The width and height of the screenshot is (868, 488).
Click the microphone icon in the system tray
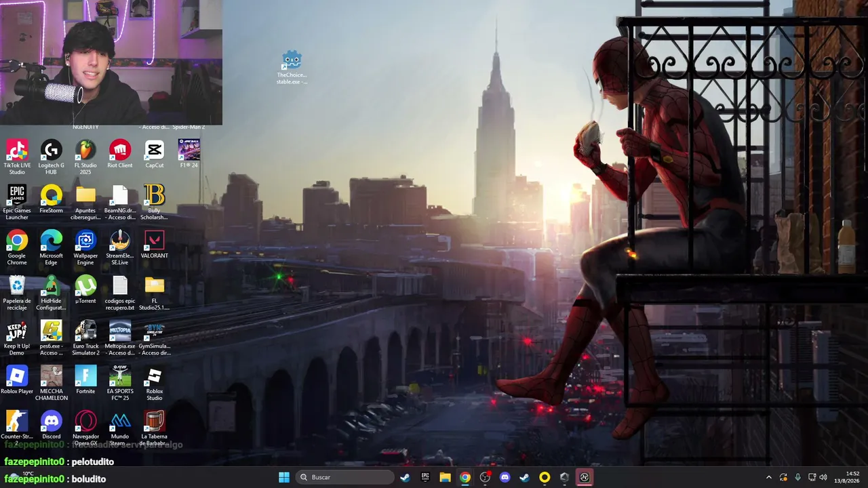coord(797,477)
